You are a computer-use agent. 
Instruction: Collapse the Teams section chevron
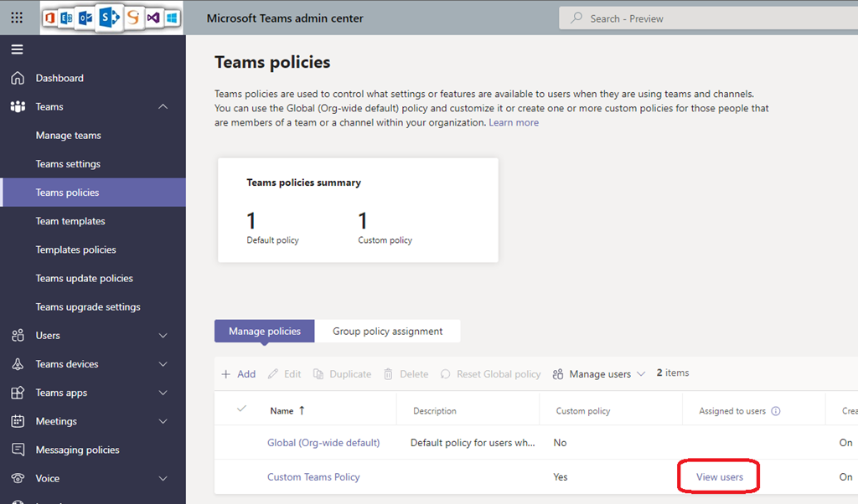(163, 106)
